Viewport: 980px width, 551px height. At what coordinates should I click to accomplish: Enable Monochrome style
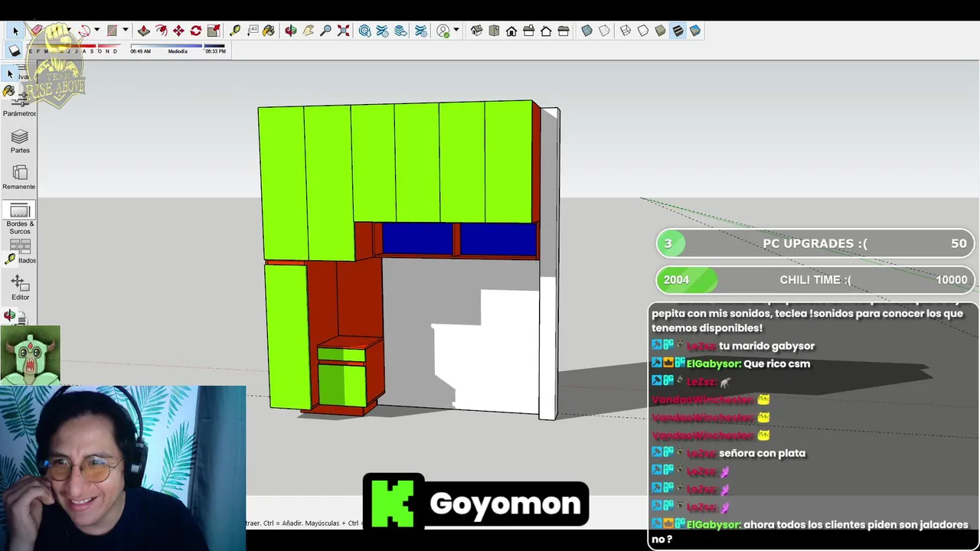[x=695, y=31]
